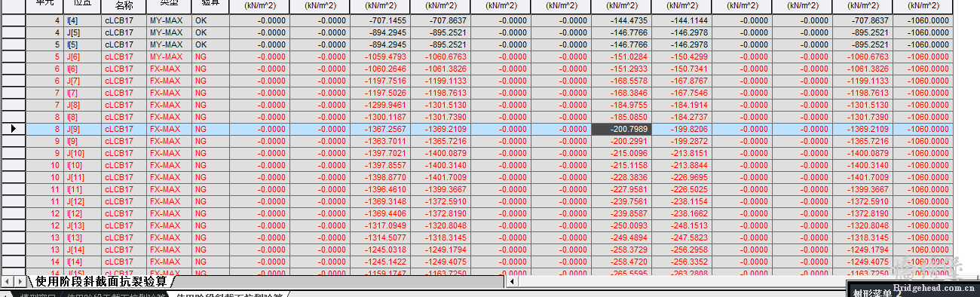Viewport: 980px width, 297px height.
Task: Click the value -1369.4406
Action: tap(380, 213)
